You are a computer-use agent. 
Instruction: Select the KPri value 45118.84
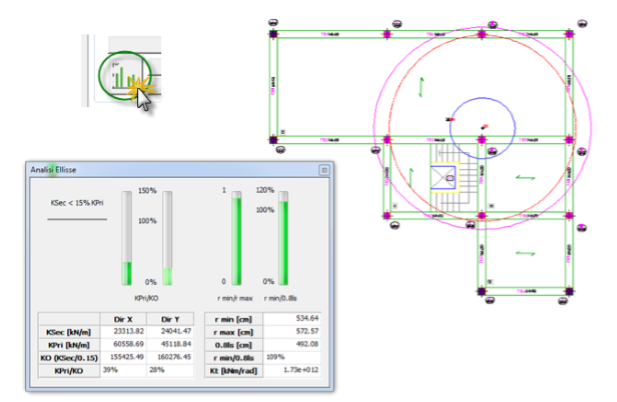(176, 344)
